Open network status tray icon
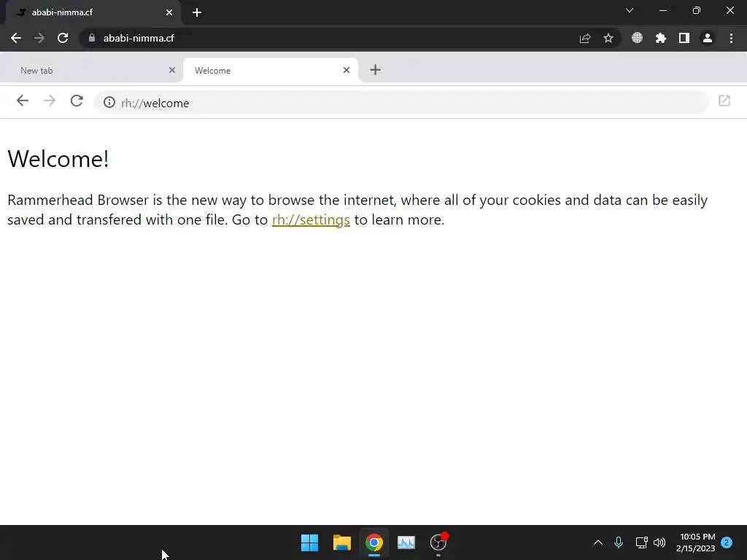The image size is (747, 560). pos(641,542)
